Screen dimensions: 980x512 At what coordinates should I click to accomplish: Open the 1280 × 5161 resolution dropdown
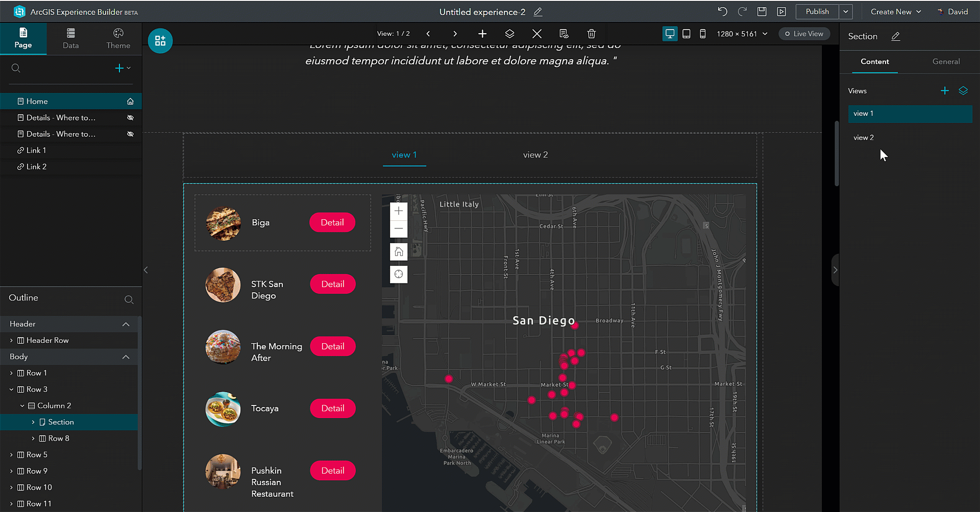(742, 34)
